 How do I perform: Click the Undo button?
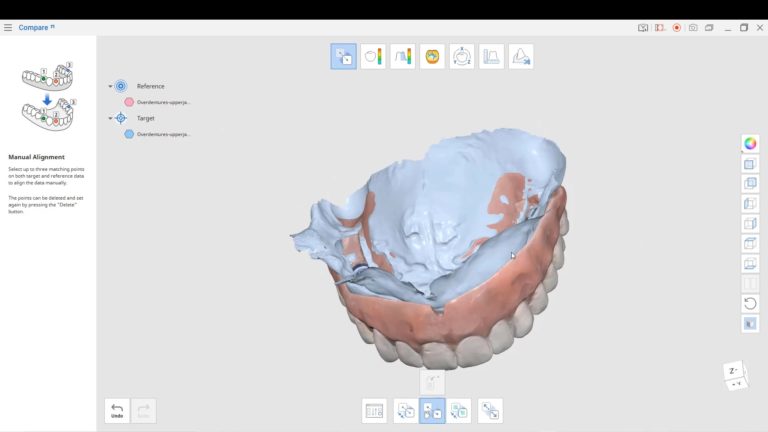117,410
